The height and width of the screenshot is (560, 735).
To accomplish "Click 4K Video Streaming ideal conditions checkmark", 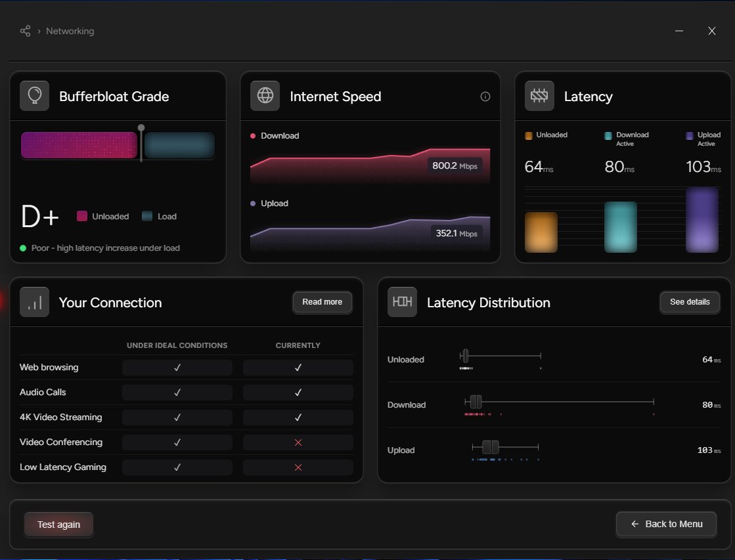I will pos(177,418).
